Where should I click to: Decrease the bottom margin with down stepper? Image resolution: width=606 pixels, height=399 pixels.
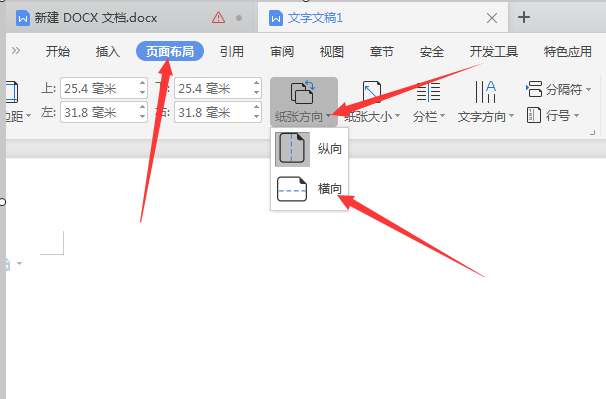(257, 93)
